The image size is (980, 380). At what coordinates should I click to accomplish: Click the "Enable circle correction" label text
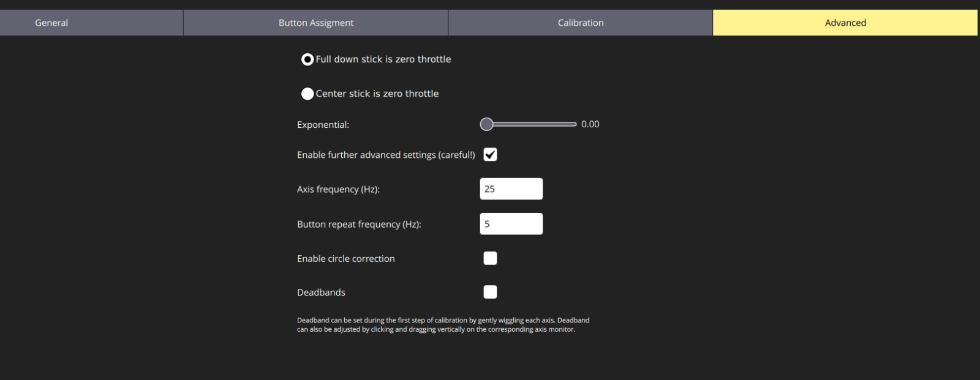[345, 259]
